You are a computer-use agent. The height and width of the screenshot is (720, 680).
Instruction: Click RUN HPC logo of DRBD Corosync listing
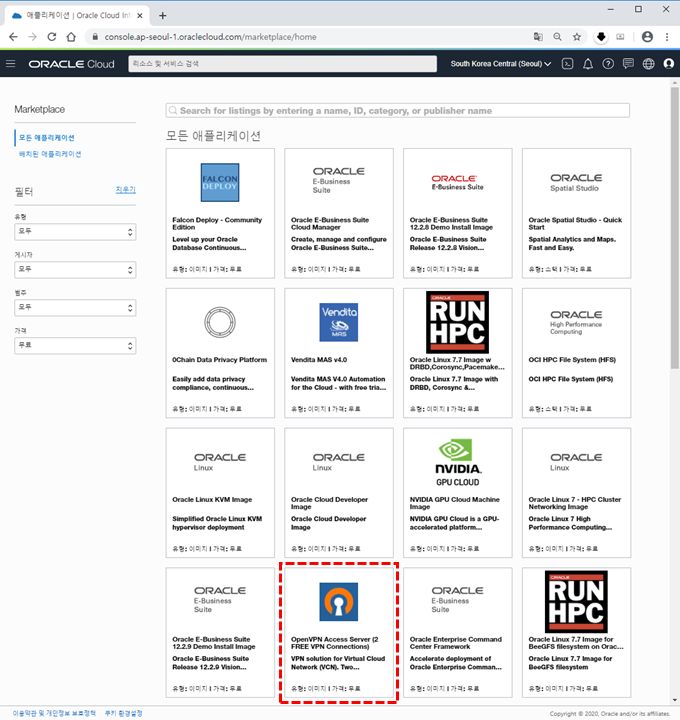[x=457, y=322]
